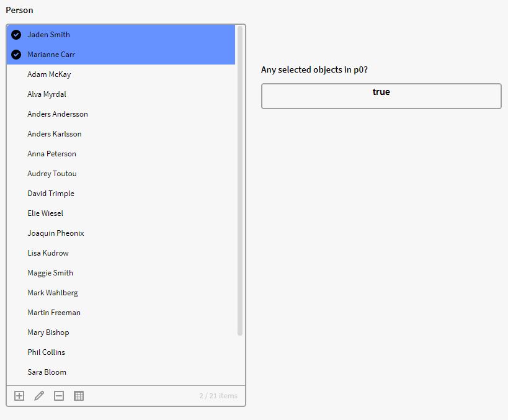508x420 pixels.
Task: Click the Maggie Smith row
Action: (x=50, y=273)
